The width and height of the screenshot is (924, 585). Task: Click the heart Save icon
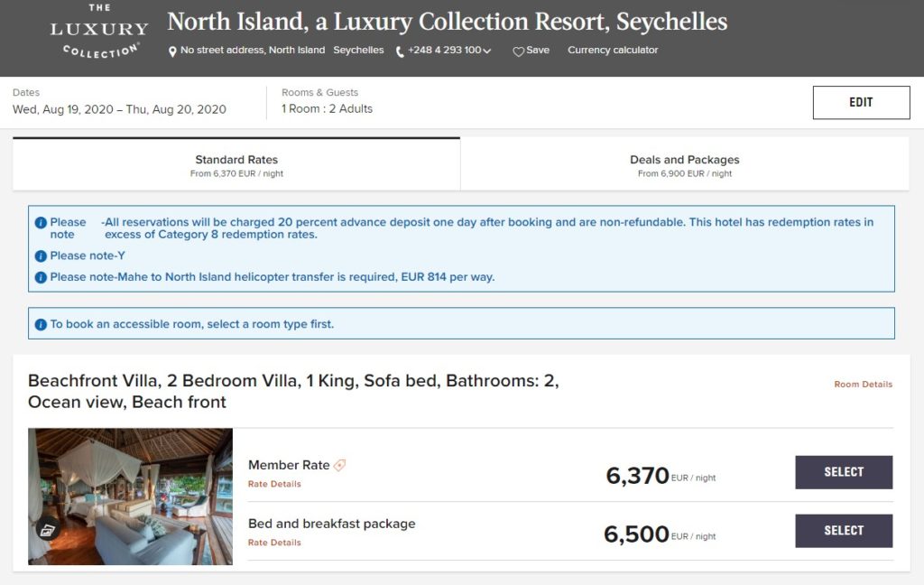[x=519, y=51]
